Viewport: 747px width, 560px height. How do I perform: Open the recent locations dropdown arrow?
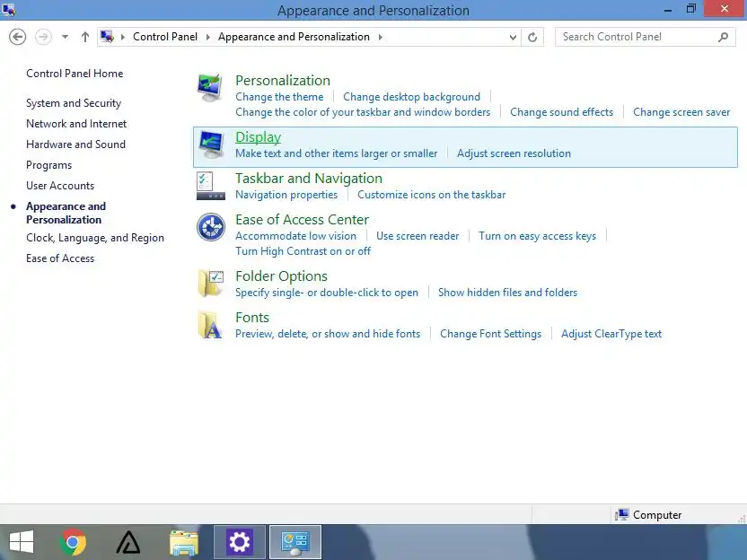click(65, 37)
